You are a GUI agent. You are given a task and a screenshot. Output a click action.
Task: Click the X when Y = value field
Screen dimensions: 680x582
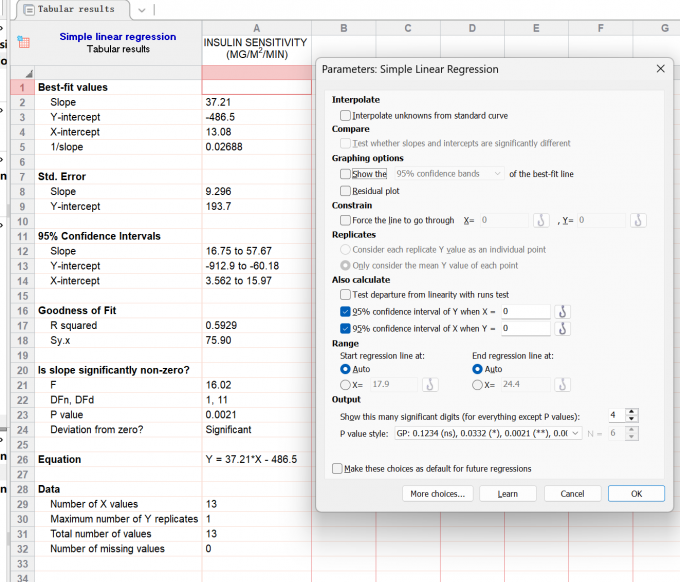[x=526, y=328]
